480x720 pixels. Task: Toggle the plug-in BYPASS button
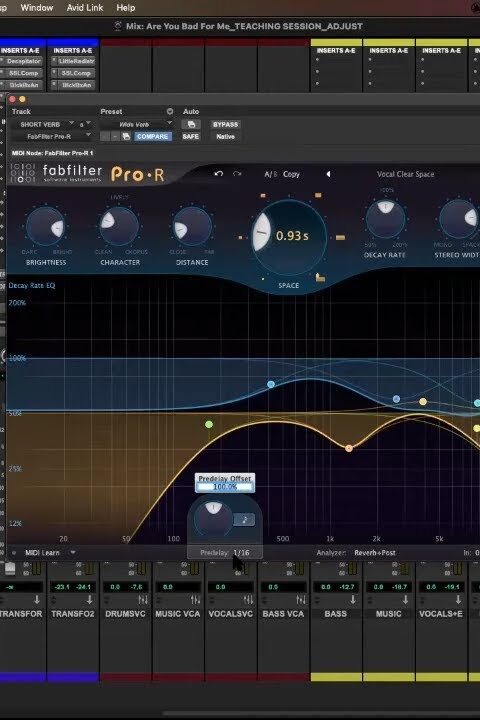click(x=226, y=124)
